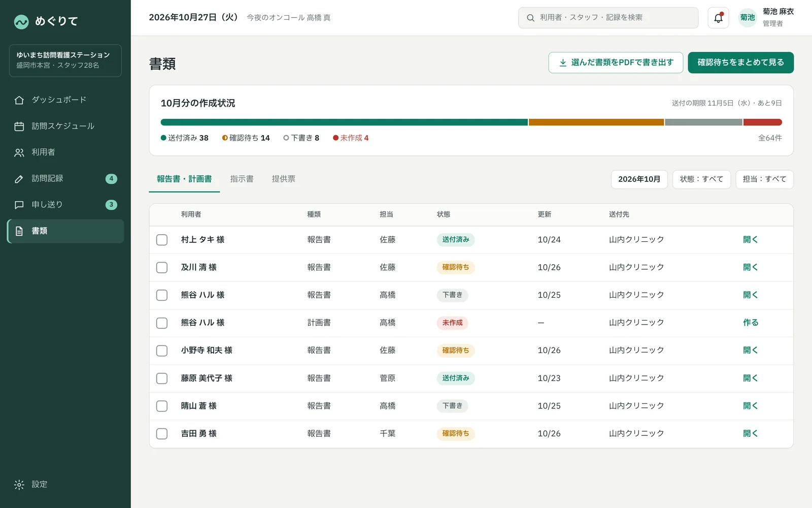Screen dimensions: 812x508
Task: Click 開く for 吉田 勇 様
Action: pos(751,434)
